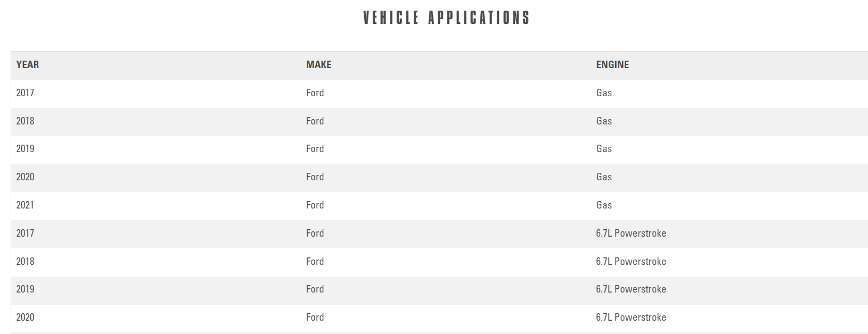Select 6.7L Powerstroke in the 2020 row

click(x=631, y=318)
